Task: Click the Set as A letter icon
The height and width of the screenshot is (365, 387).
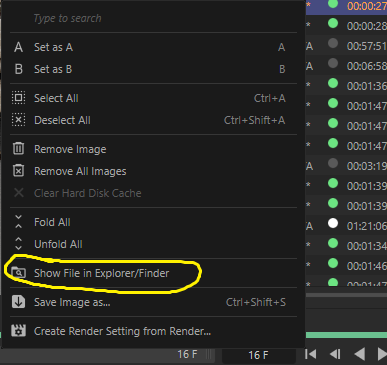Action: click(18, 47)
